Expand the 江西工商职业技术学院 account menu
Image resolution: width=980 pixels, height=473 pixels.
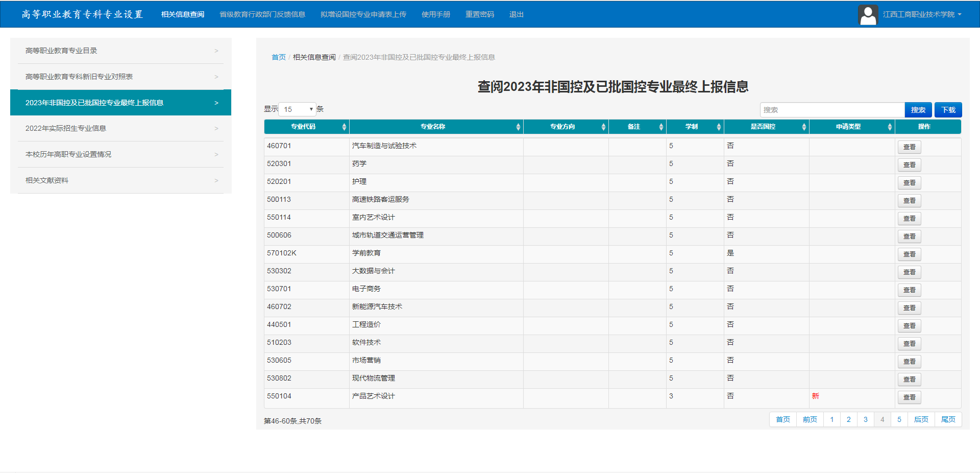pyautogui.click(x=922, y=15)
